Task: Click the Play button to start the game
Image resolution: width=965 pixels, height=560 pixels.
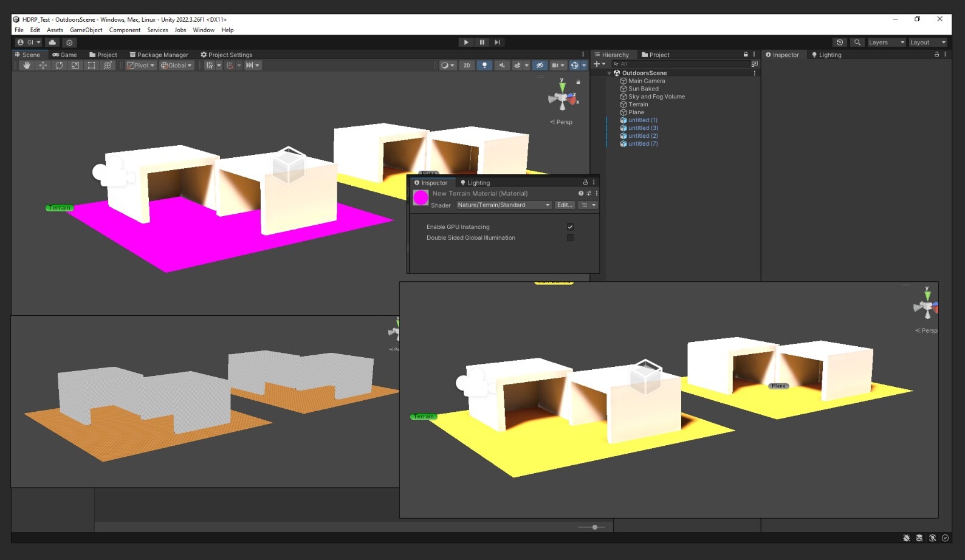Action: (465, 43)
